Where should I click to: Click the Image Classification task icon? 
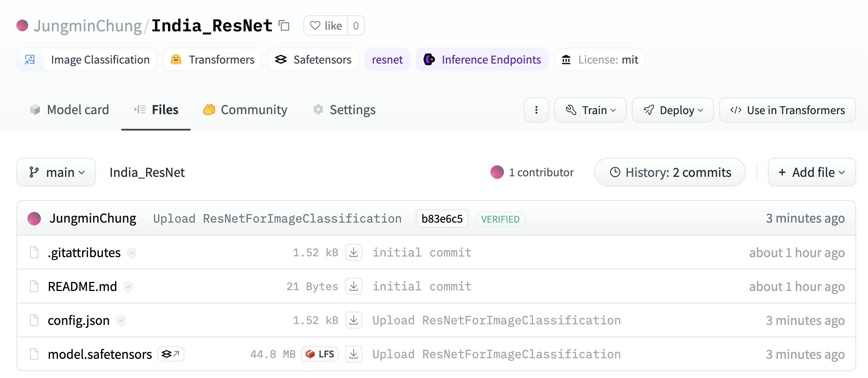30,60
